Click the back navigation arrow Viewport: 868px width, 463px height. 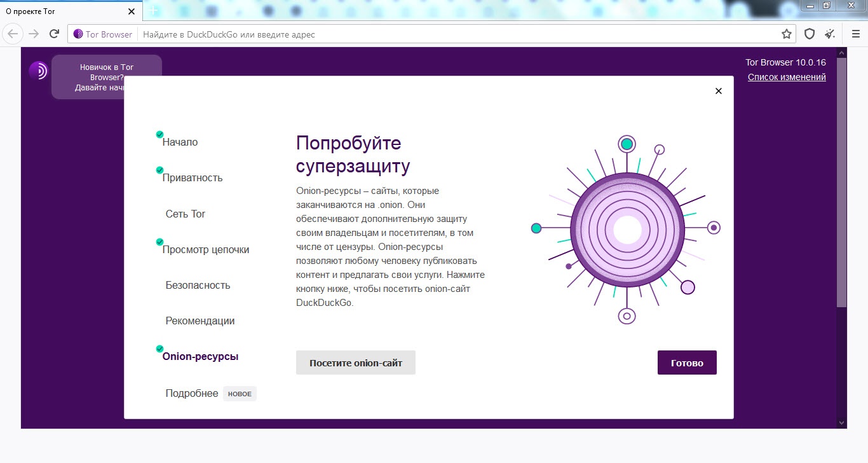tap(13, 34)
